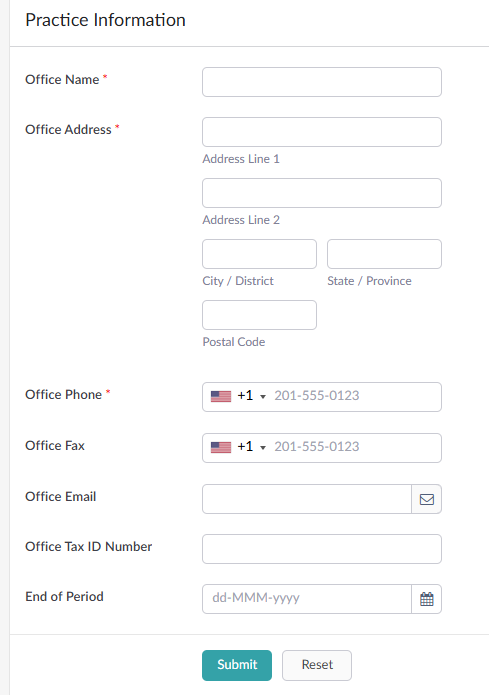Click the Address Line 2 text box
The width and height of the screenshot is (489, 695).
322,193
